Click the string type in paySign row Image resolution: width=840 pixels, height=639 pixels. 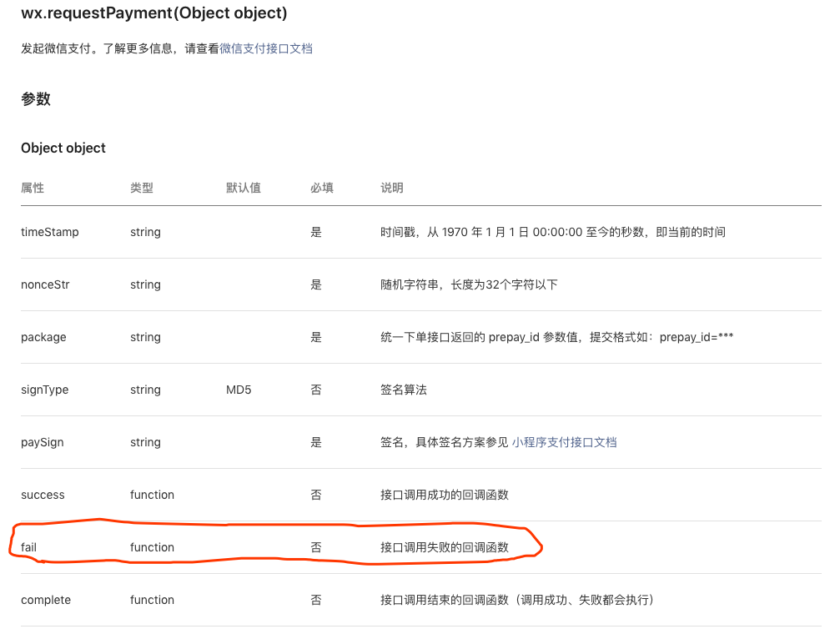[145, 442]
